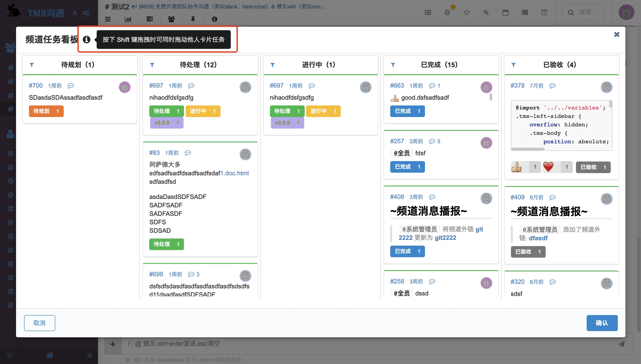Screen dimensions: 641x364
Task: Click 已验收 label on card #409
Action: point(528,252)
